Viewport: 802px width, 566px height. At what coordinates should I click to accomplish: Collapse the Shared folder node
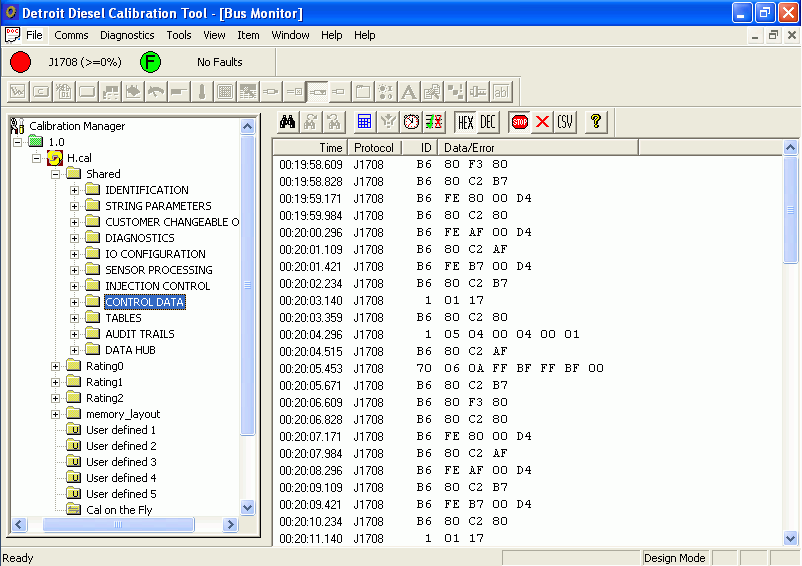tap(56, 174)
